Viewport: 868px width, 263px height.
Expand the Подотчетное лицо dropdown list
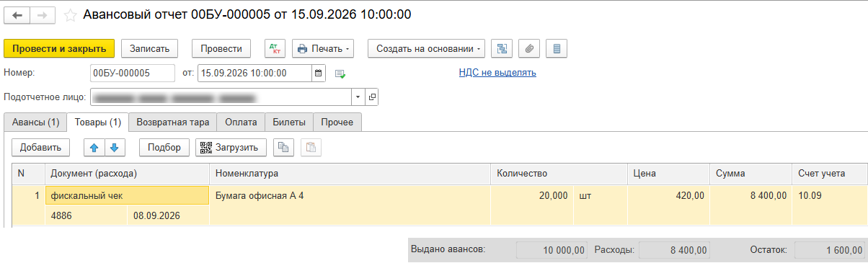click(359, 97)
